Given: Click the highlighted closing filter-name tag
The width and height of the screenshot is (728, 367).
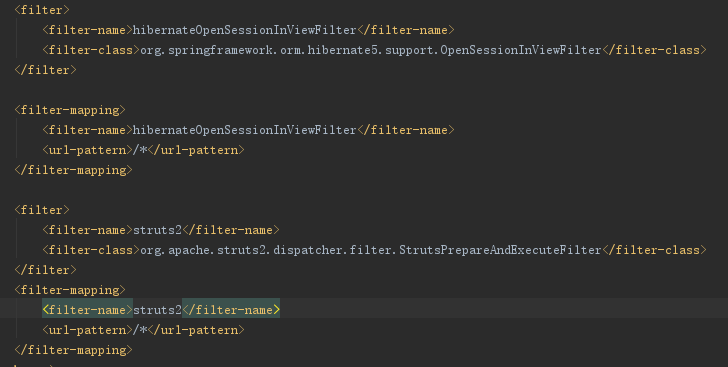Looking at the screenshot, I should 231,309.
